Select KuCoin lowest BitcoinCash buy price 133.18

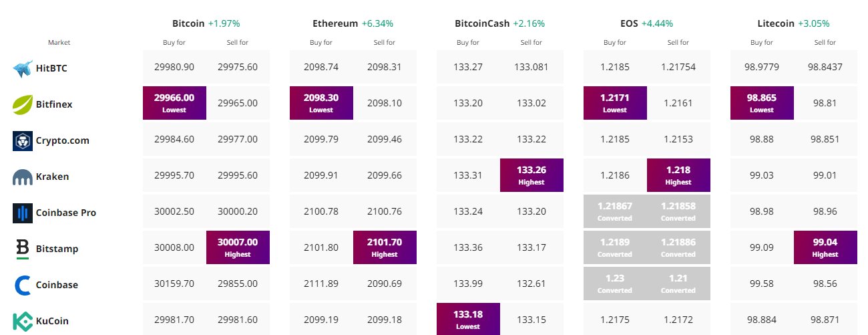[x=468, y=320]
